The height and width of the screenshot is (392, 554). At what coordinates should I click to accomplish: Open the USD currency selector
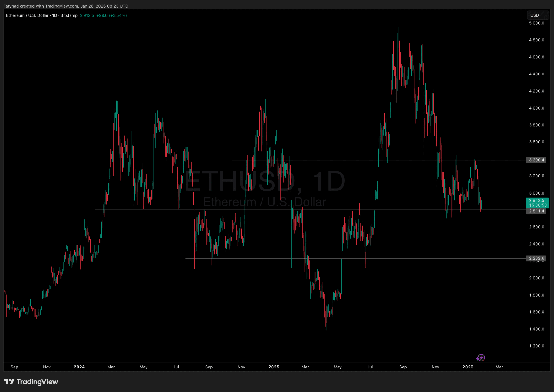coord(538,15)
